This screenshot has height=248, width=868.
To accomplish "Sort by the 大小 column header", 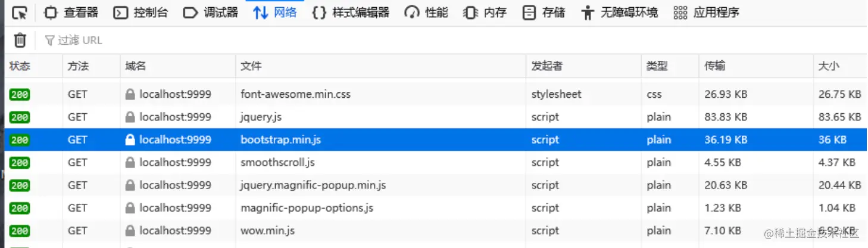I will pos(840,66).
